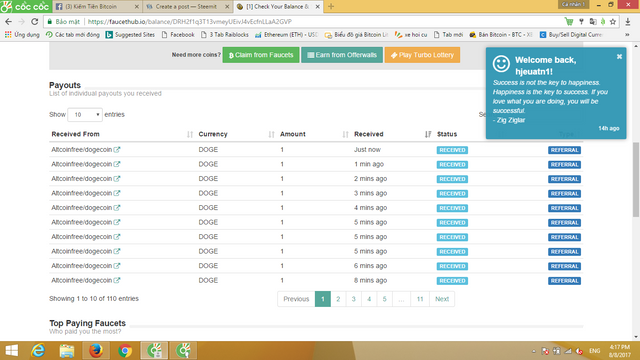
Task: Click the browser address bar URL
Action: pos(190,22)
